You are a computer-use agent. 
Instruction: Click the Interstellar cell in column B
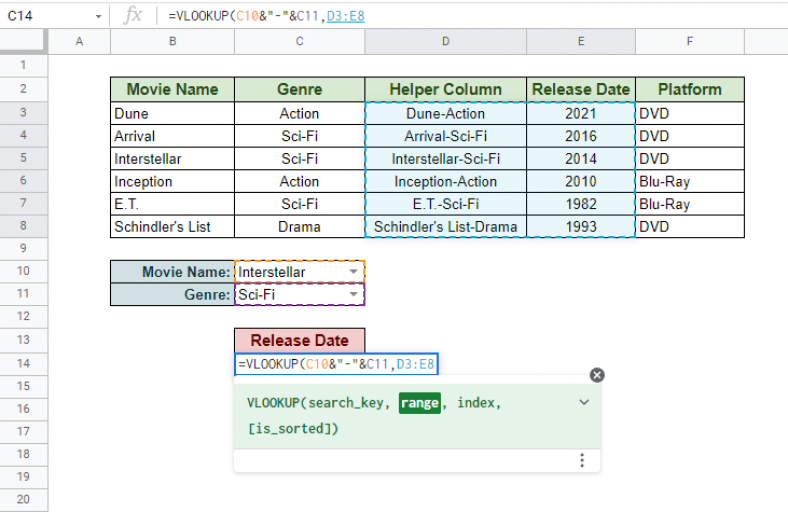click(x=172, y=159)
